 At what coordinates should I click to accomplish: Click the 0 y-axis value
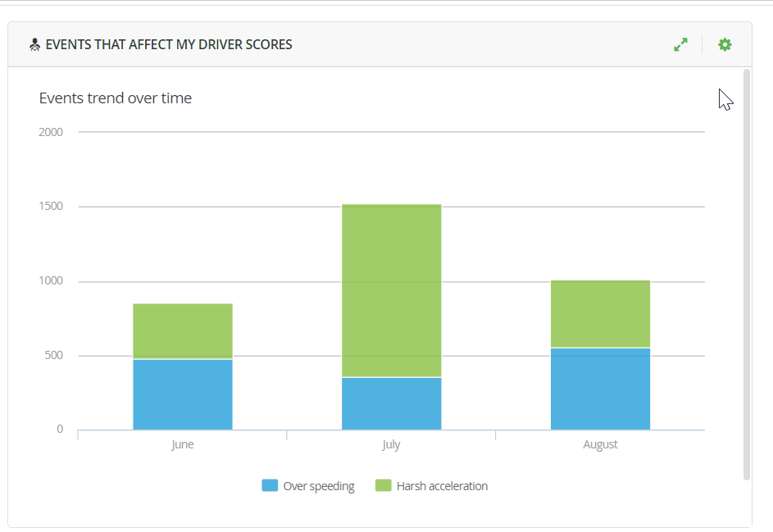click(60, 429)
